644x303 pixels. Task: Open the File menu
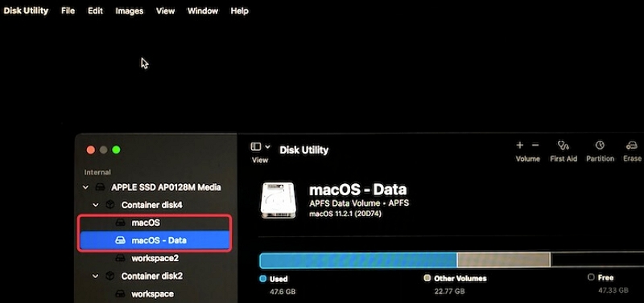click(x=68, y=11)
